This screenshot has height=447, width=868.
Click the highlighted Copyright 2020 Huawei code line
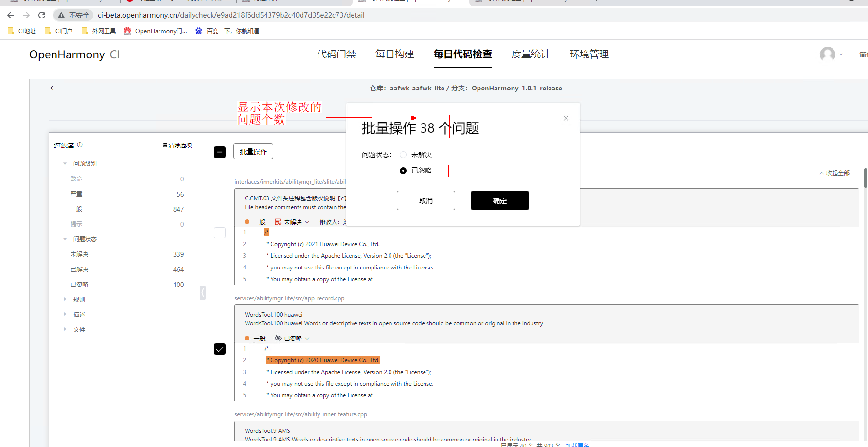[323, 360]
